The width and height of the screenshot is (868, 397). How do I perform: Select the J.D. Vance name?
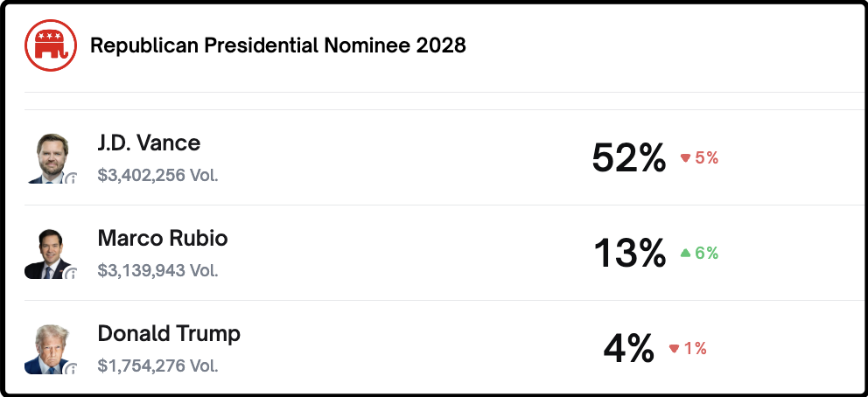[149, 143]
